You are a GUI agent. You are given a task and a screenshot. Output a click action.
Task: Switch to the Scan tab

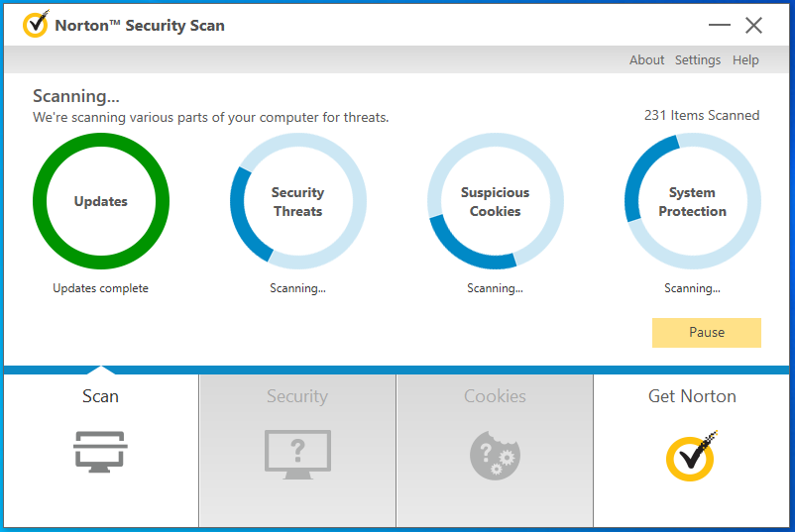click(100, 397)
